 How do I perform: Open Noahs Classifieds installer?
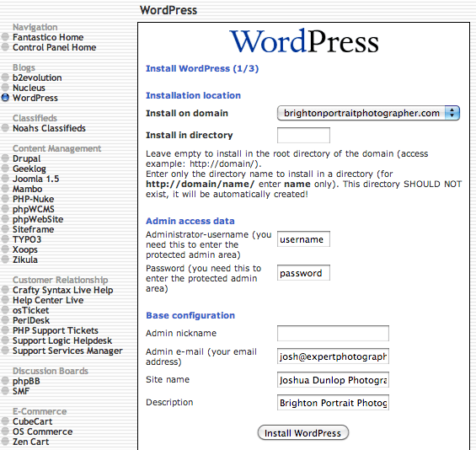pos(49,128)
